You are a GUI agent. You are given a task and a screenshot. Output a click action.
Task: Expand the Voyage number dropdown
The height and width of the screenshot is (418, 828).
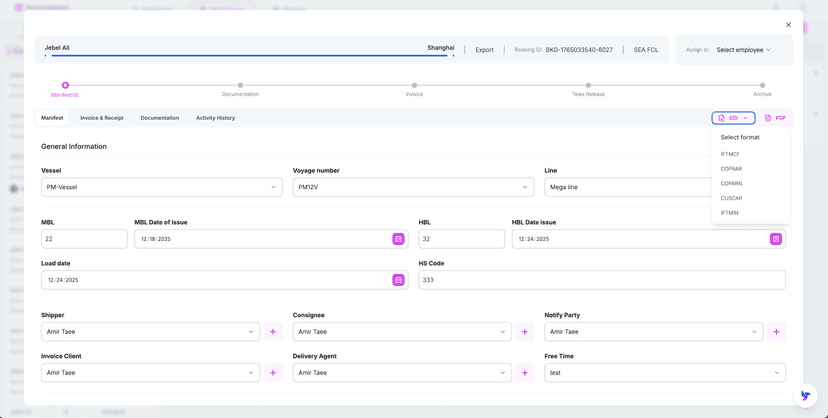(413, 187)
